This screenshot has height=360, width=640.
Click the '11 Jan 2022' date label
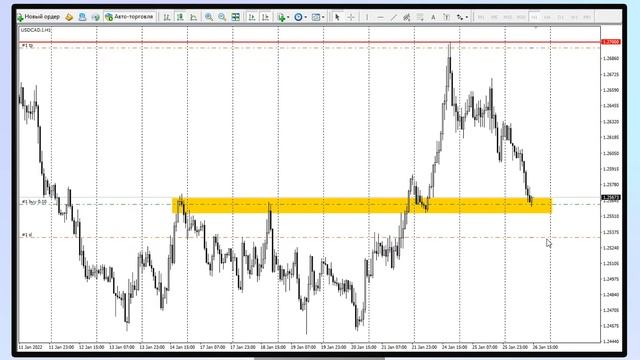coord(31,347)
